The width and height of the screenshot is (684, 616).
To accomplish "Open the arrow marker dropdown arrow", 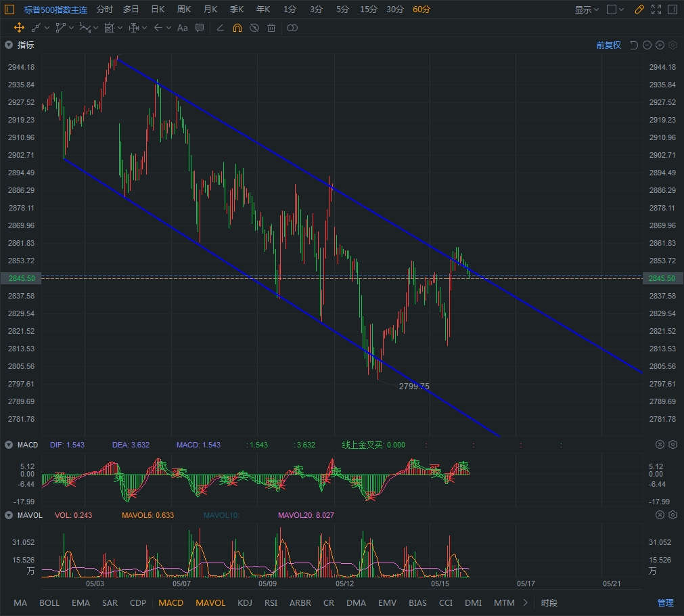I will [169, 28].
